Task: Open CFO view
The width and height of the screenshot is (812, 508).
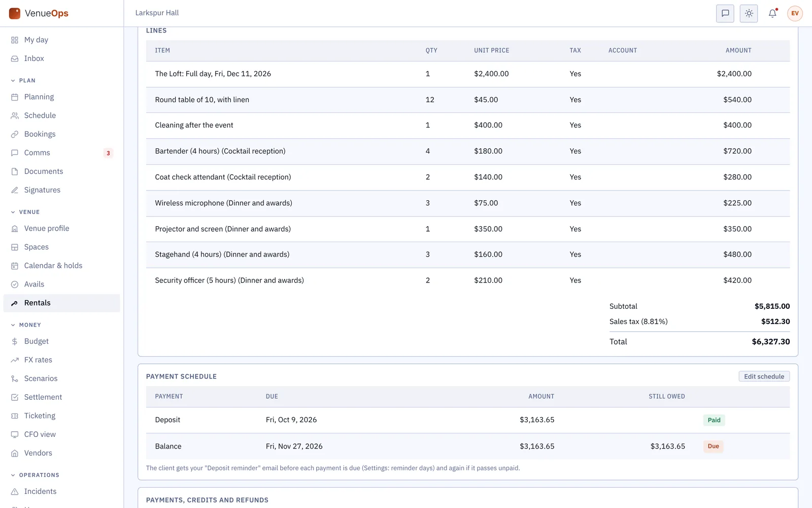Action: [x=62, y=435]
